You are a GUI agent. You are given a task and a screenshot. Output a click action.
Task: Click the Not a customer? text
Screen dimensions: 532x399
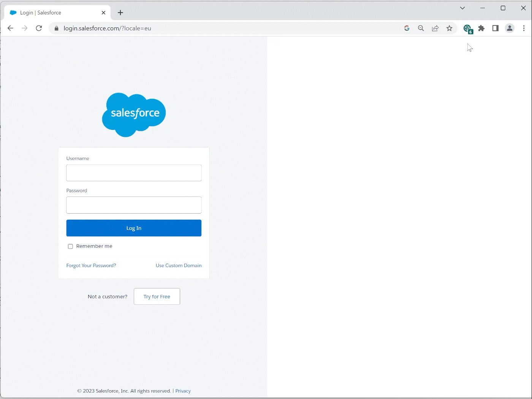(108, 296)
